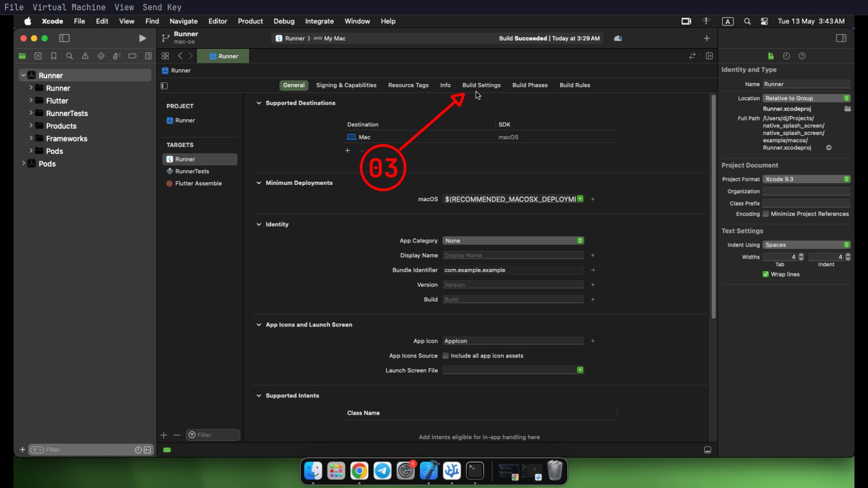
Task: Switch to Signing & Capabilities tab
Action: tap(346, 85)
